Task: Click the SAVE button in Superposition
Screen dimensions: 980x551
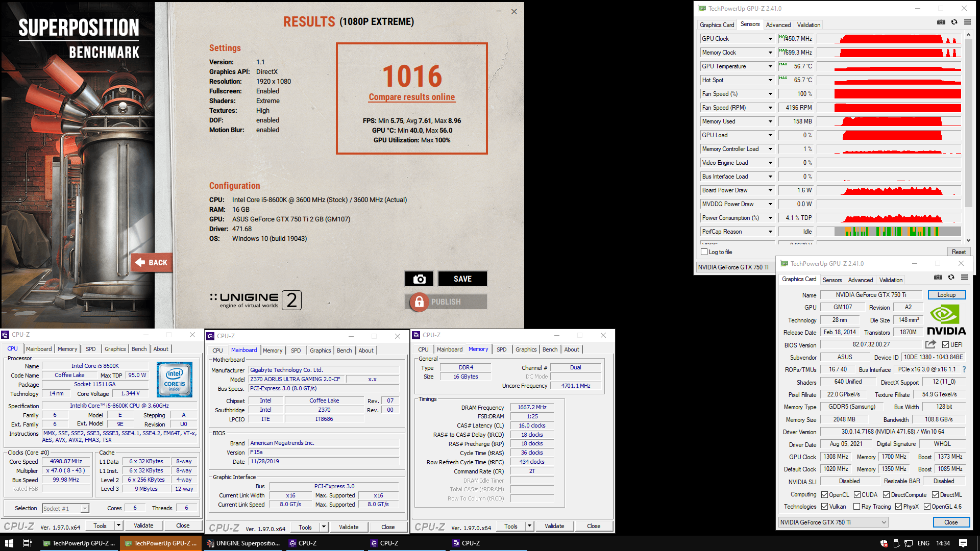Action: (462, 279)
